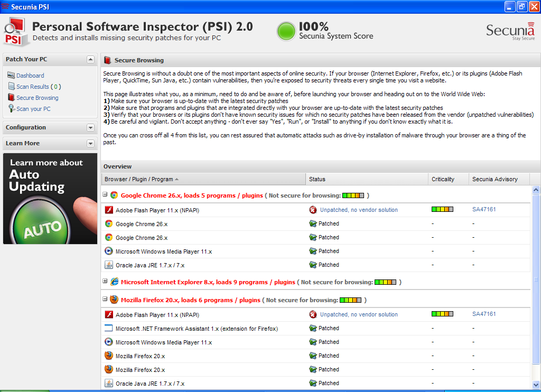Click Chrome's Unpatched, no vendor solution link
The image size is (541, 392).
pyautogui.click(x=359, y=210)
